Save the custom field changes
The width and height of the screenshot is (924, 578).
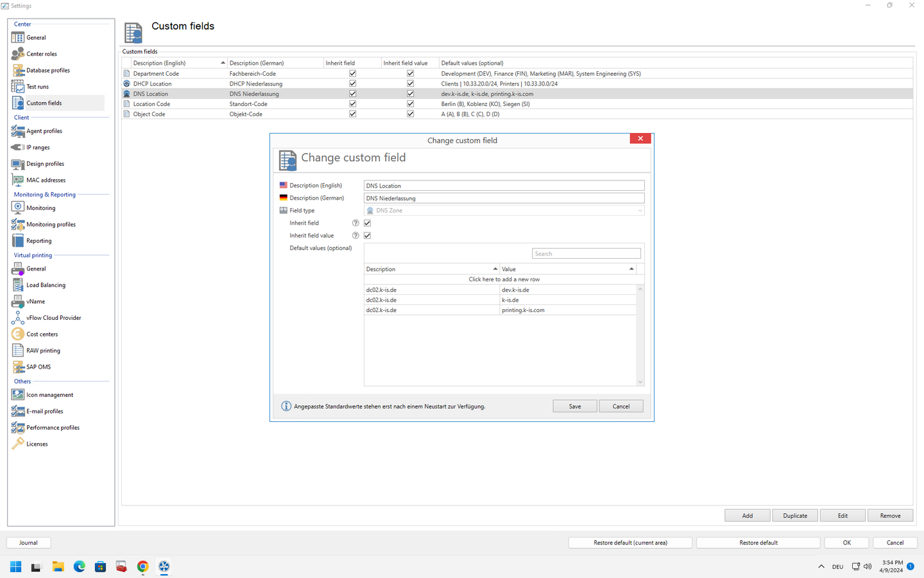coord(575,406)
